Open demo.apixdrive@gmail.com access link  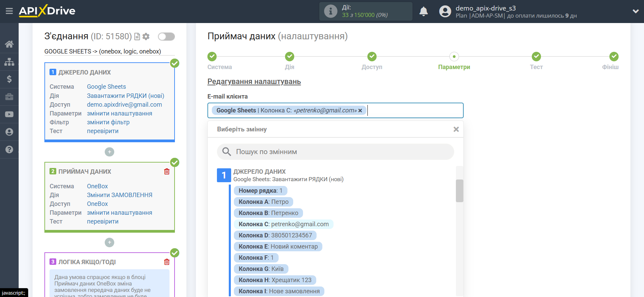[124, 105]
